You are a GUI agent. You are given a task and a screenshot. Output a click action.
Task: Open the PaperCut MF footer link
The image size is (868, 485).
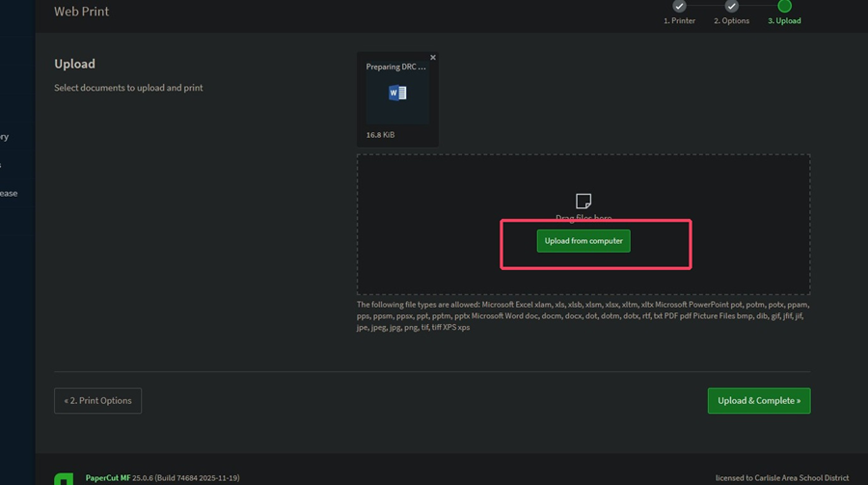click(x=108, y=478)
